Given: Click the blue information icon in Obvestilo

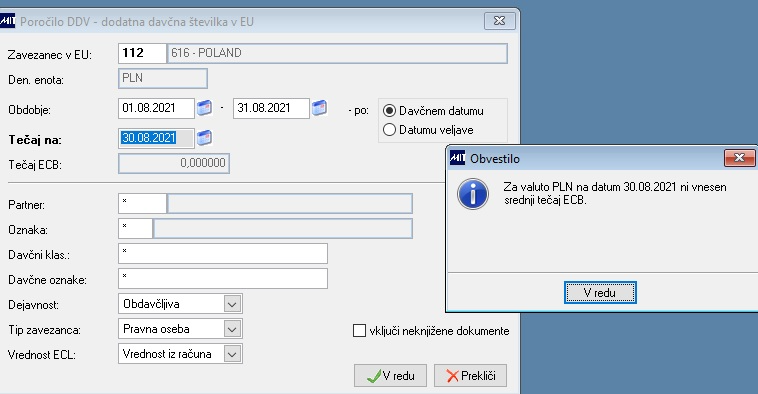Looking at the screenshot, I should [473, 194].
